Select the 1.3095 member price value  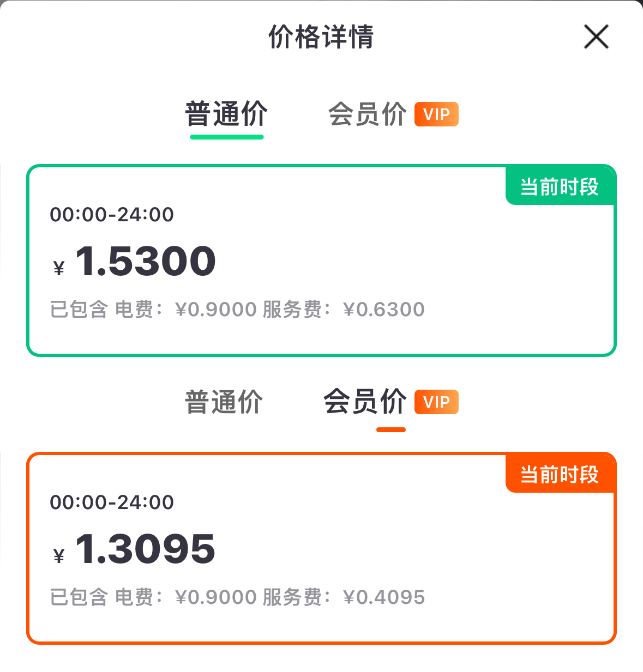(146, 549)
